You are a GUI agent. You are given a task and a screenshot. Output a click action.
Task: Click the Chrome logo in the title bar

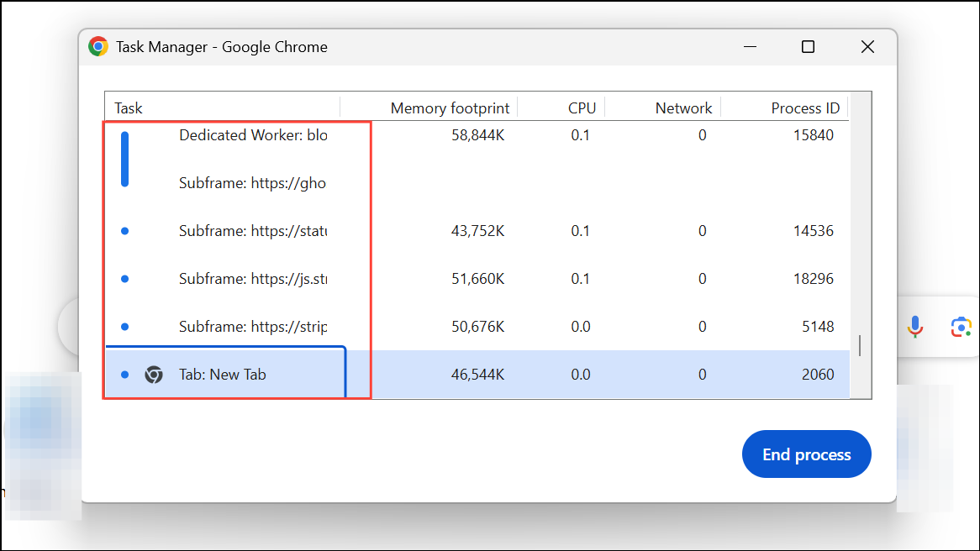click(x=100, y=46)
